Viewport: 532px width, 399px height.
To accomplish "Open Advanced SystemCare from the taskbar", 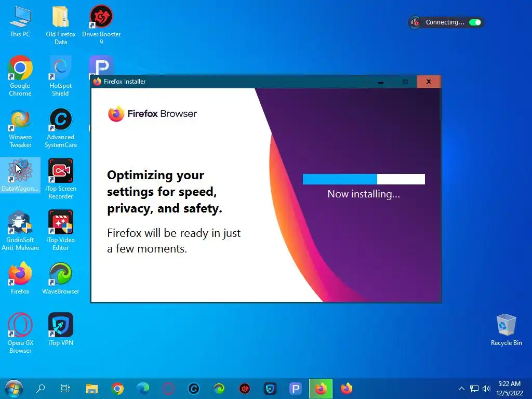I will point(194,389).
